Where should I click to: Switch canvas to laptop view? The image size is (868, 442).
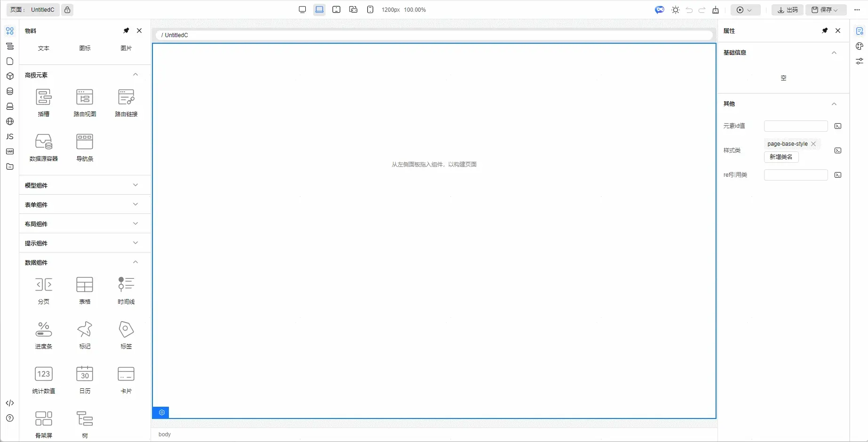click(x=319, y=10)
